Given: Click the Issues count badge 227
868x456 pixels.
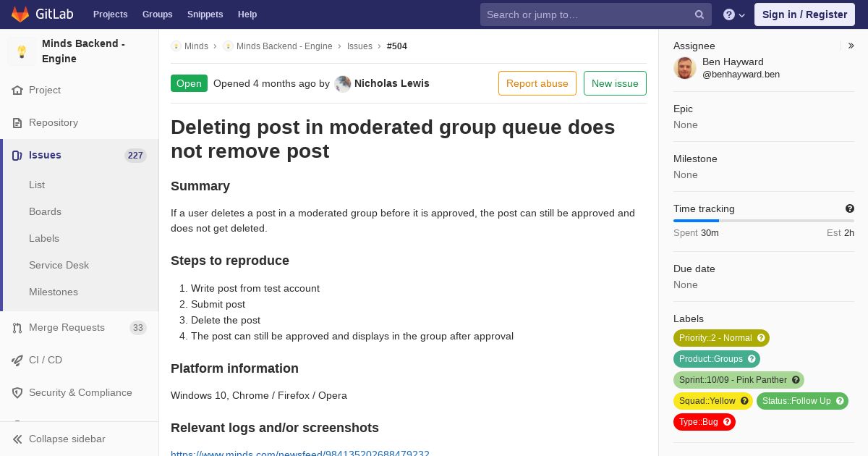Looking at the screenshot, I should (x=135, y=156).
